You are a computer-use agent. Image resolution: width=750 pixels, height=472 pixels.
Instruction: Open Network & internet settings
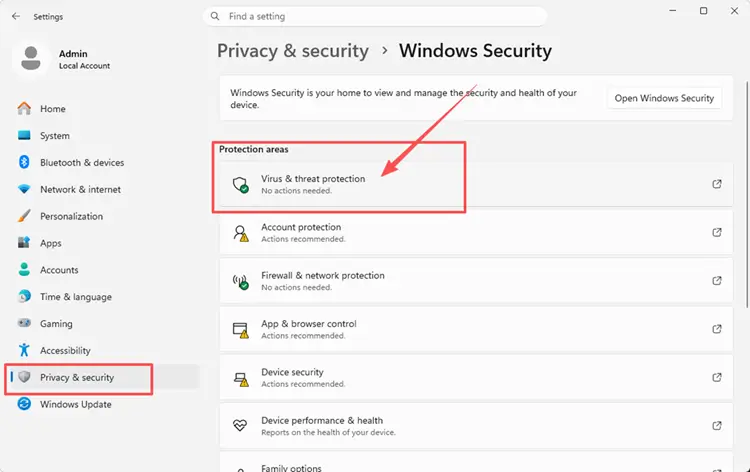pyautogui.click(x=103, y=189)
